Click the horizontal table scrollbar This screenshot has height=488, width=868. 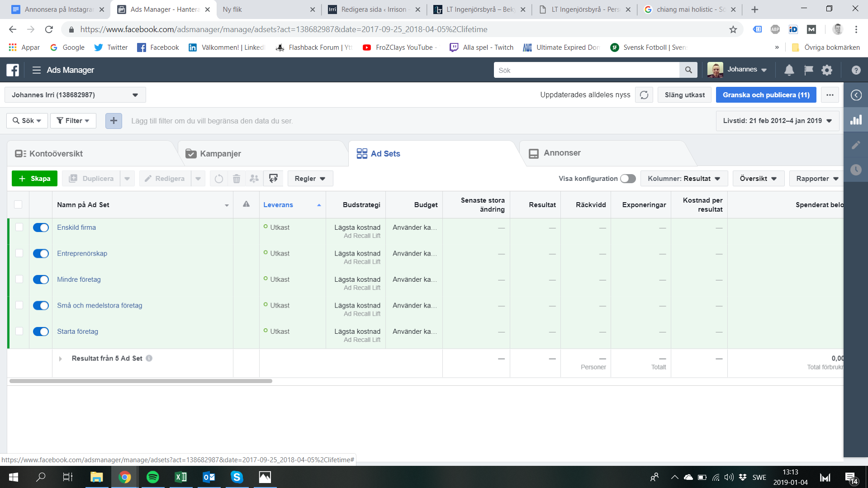(x=141, y=381)
